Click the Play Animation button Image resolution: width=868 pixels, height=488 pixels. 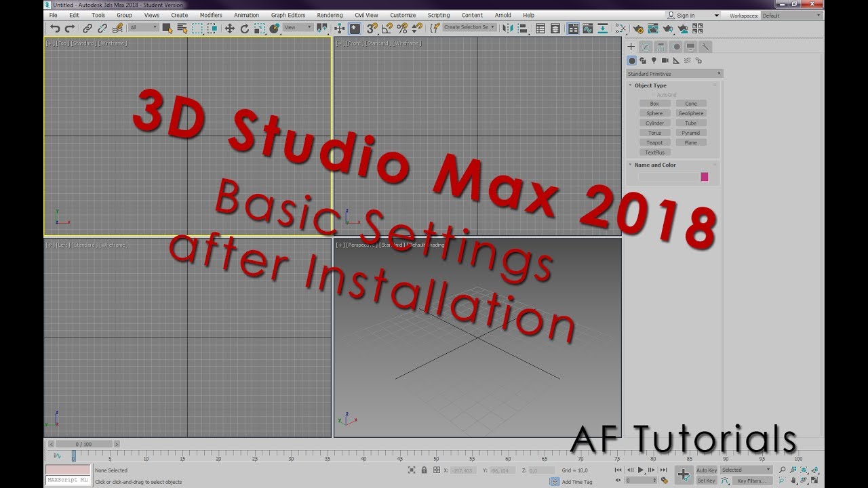(x=641, y=470)
